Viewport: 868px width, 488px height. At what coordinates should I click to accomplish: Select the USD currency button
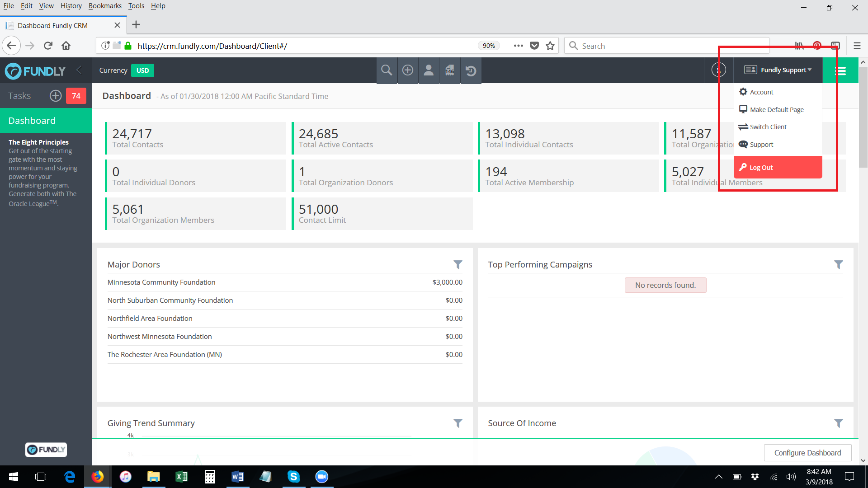point(142,70)
